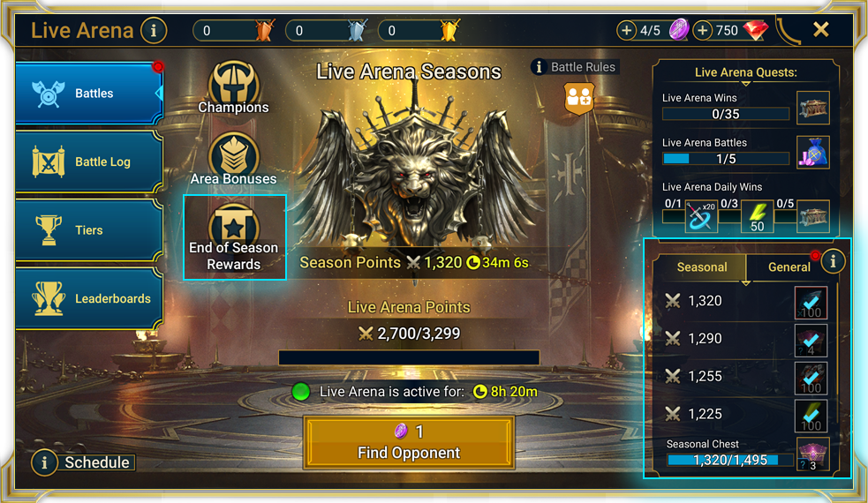
Task: Open the Champions helmet icon
Action: pyautogui.click(x=234, y=87)
